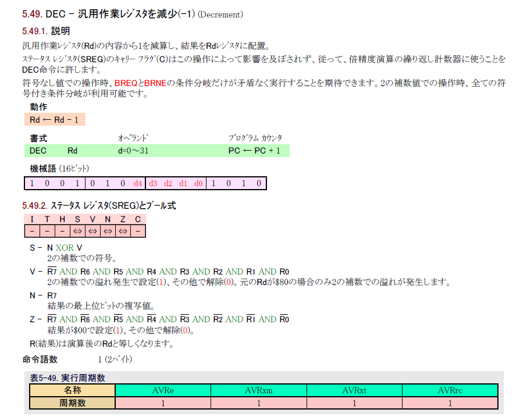The width and height of the screenshot is (527, 420).
Task: Click the d4 bit cell in machine code
Action: [x=138, y=183]
